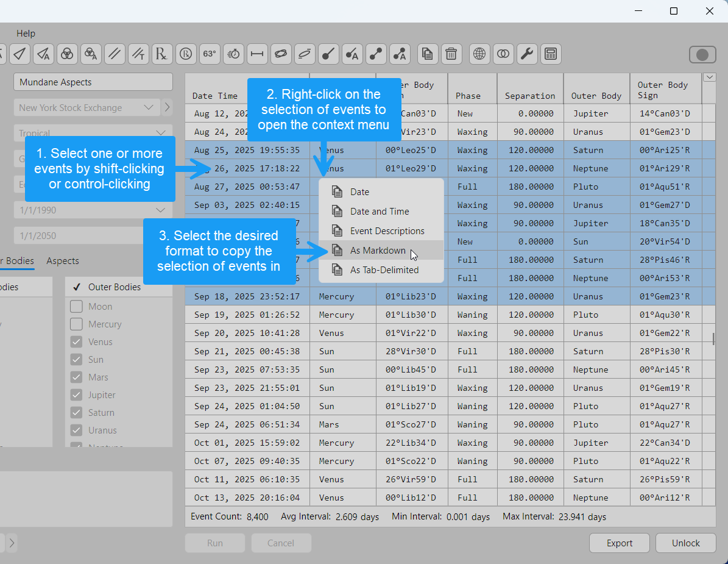Click the Unlock button

686,543
